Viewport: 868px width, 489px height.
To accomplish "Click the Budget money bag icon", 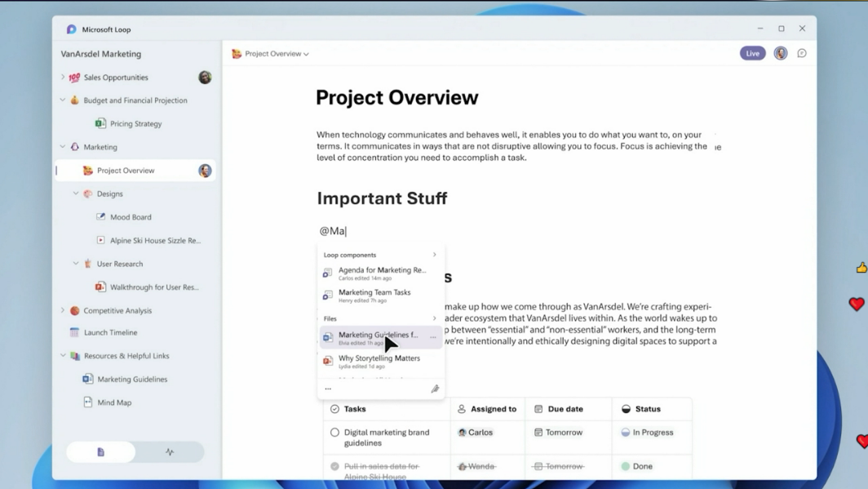I will click(x=75, y=100).
